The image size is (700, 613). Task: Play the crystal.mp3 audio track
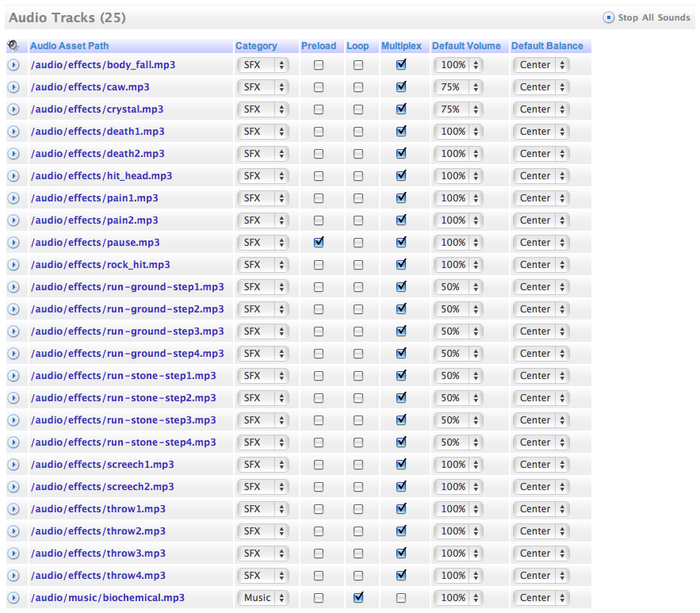13,109
